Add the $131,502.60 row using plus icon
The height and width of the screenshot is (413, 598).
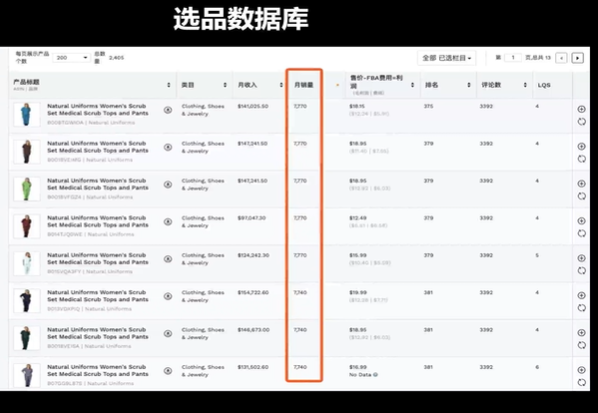pyautogui.click(x=581, y=370)
